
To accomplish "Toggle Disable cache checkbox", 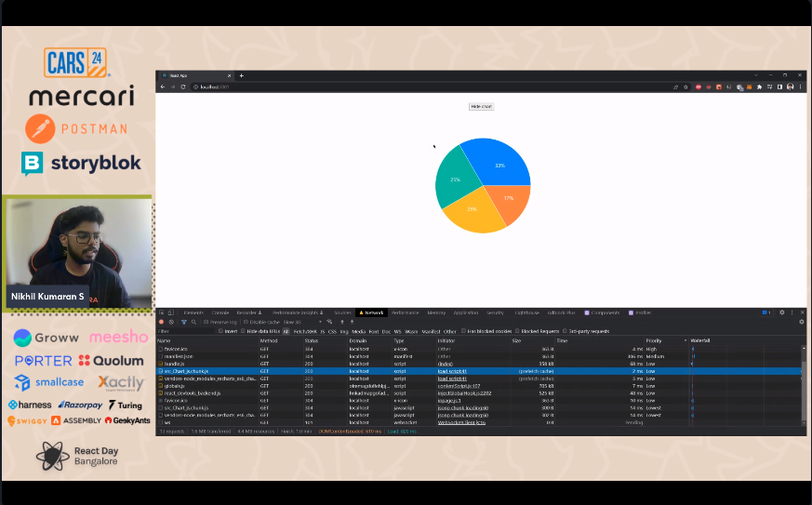I will 246,322.
